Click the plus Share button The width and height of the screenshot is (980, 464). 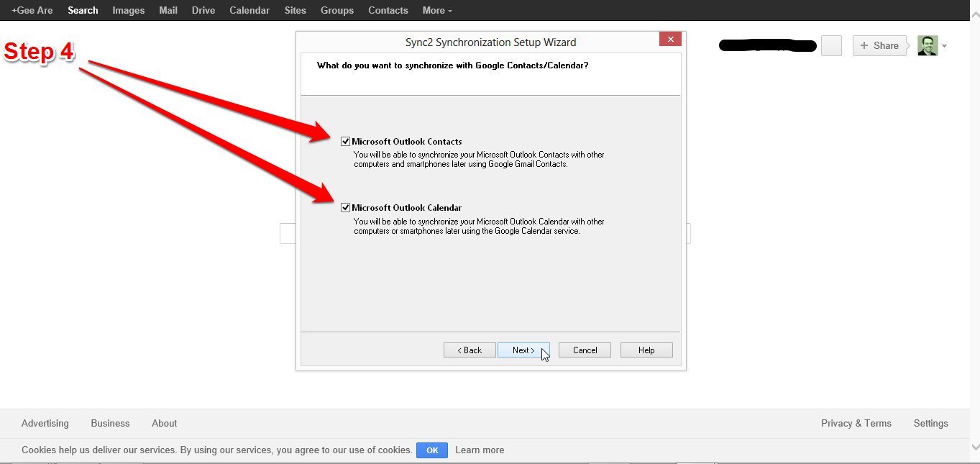pos(879,45)
